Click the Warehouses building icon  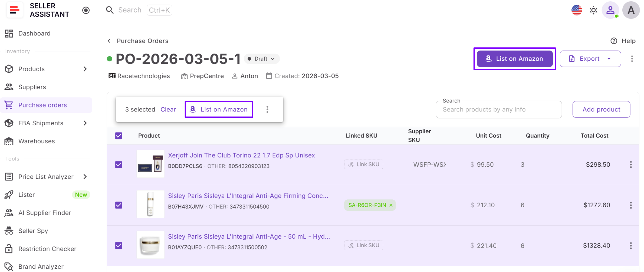point(9,141)
